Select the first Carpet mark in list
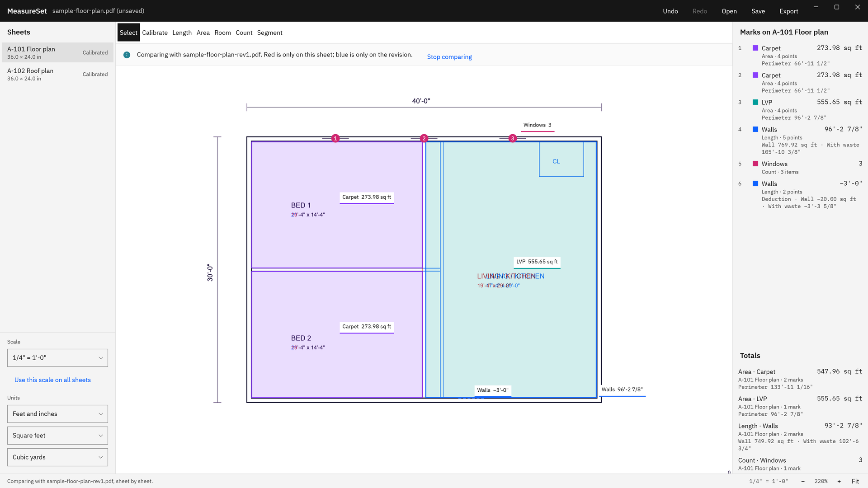The width and height of the screenshot is (868, 488). (x=800, y=56)
